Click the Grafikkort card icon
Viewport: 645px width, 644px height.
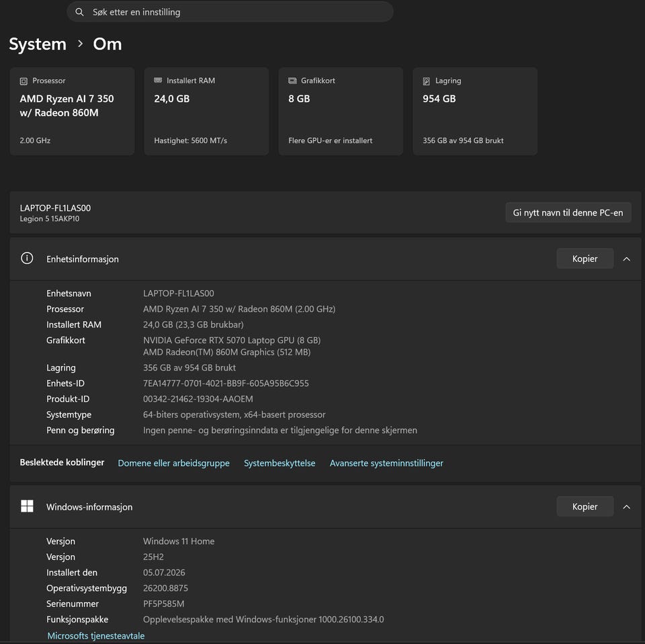pyautogui.click(x=292, y=81)
